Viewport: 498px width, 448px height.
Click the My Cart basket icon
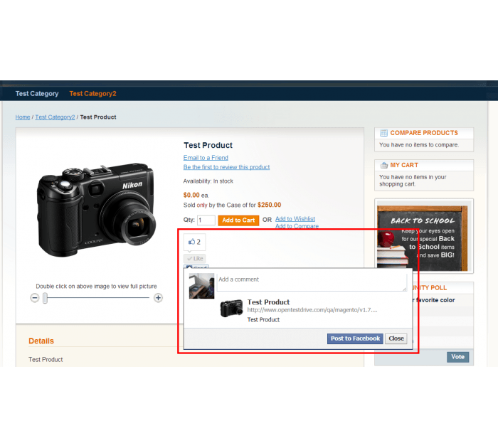tap(384, 165)
